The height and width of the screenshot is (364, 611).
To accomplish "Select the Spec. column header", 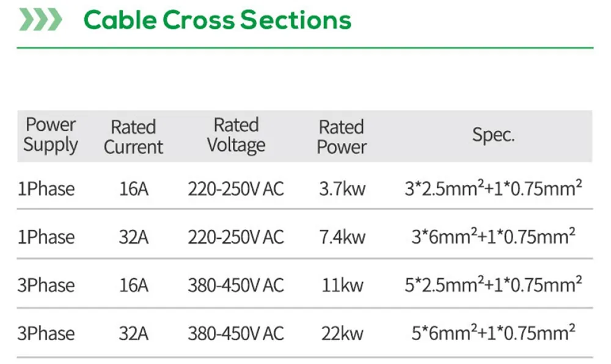I will (x=493, y=135).
